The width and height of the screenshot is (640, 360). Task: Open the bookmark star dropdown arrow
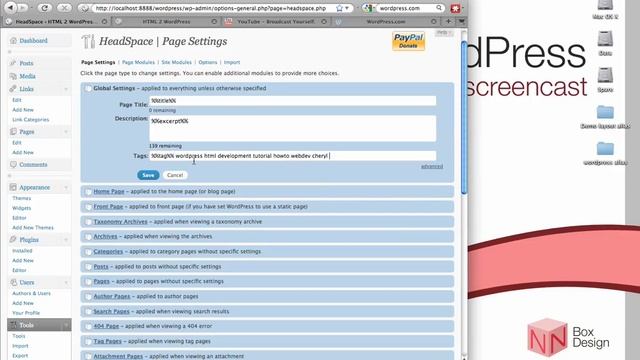pyautogui.click(x=347, y=8)
